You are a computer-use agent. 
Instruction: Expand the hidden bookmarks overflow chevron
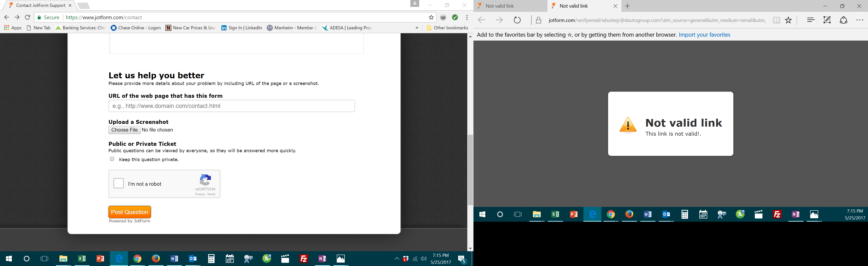point(417,28)
